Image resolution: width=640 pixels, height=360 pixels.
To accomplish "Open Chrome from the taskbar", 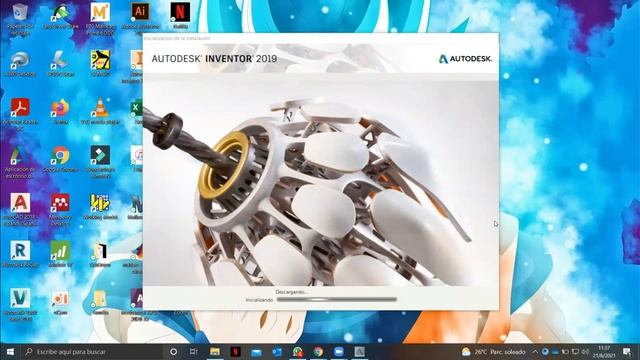I will coord(318,351).
